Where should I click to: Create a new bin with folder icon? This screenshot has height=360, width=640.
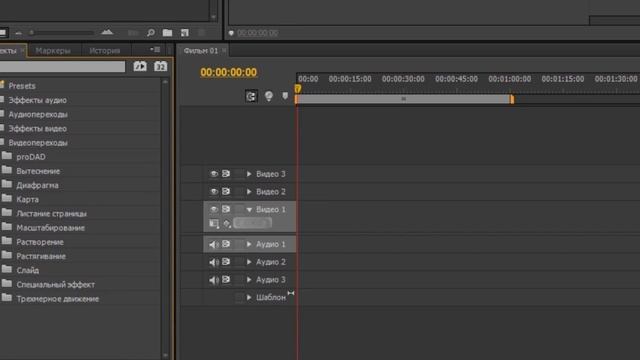coord(167,33)
